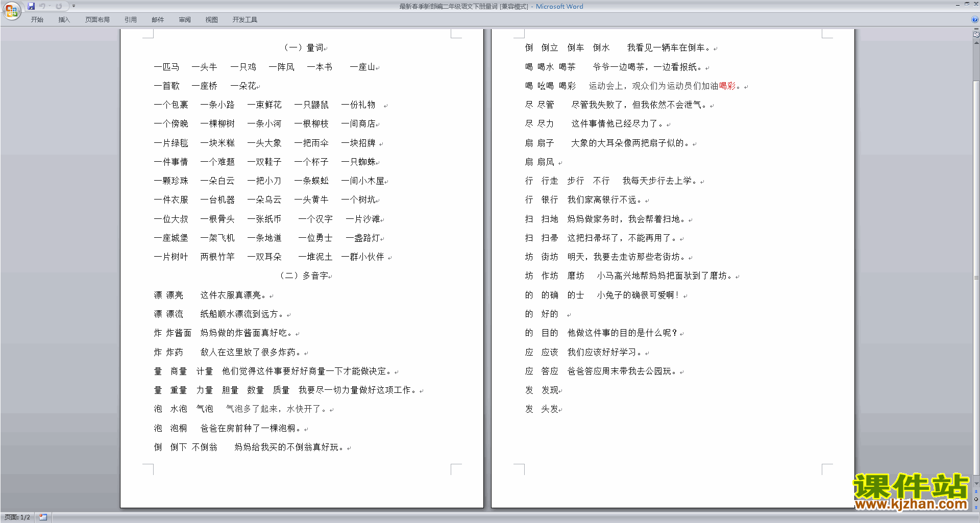
Task: Click the sentence 爸爸在房前种了一棵泡桐。
Action: 252,428
